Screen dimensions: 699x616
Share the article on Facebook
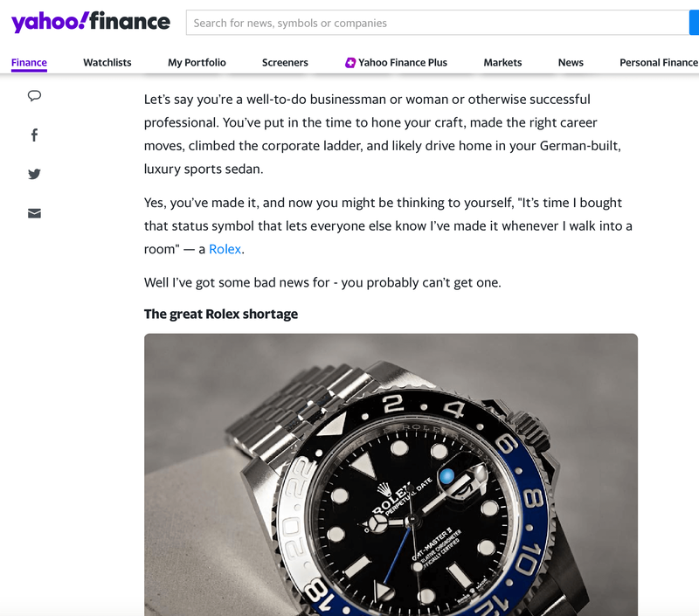(x=33, y=135)
